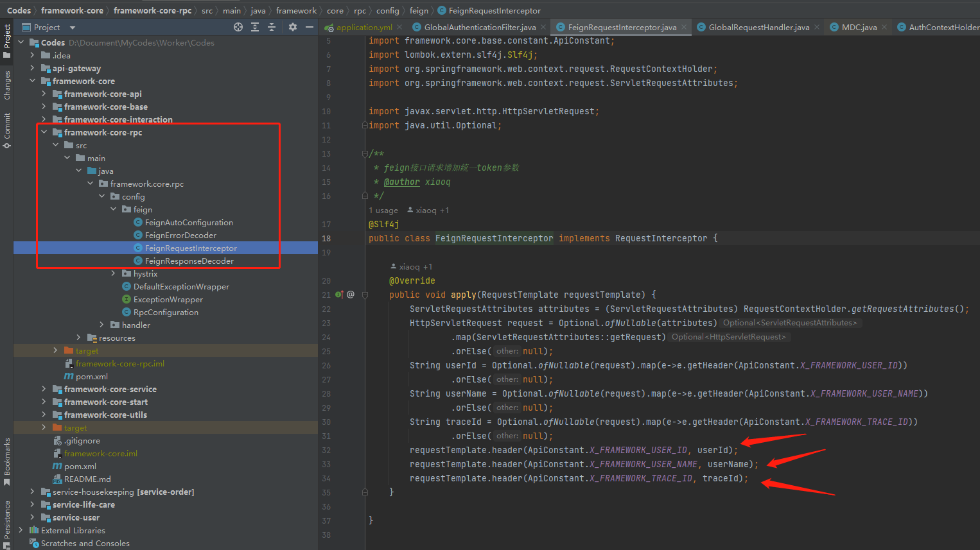Open the Persistence sidebar tool window

point(7,524)
